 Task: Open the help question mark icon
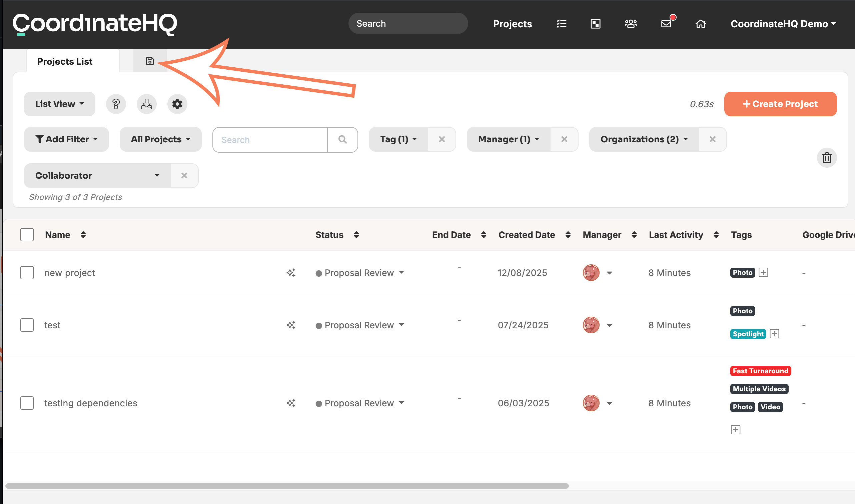(116, 104)
